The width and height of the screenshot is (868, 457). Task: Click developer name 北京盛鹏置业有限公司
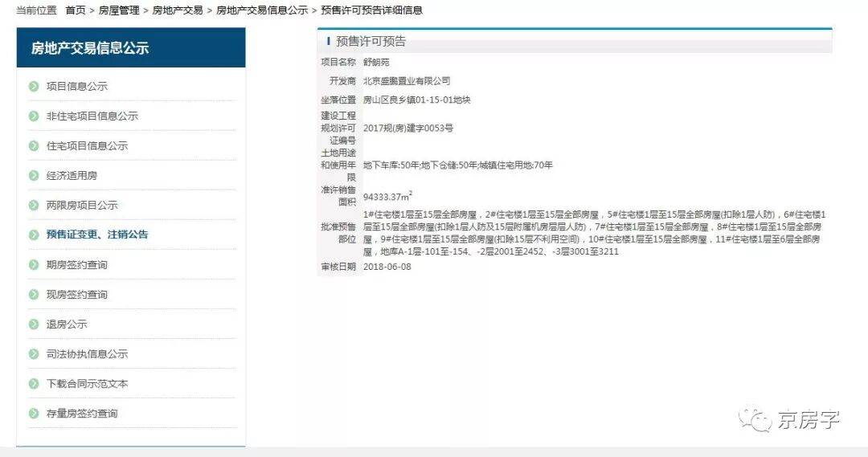point(407,81)
